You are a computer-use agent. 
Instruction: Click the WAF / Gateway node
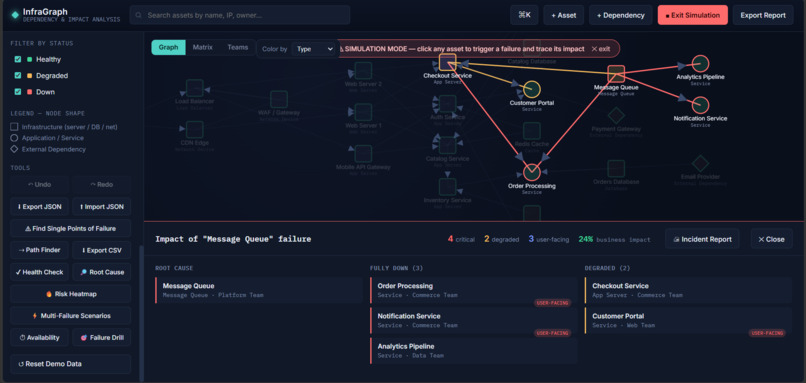coord(279,99)
